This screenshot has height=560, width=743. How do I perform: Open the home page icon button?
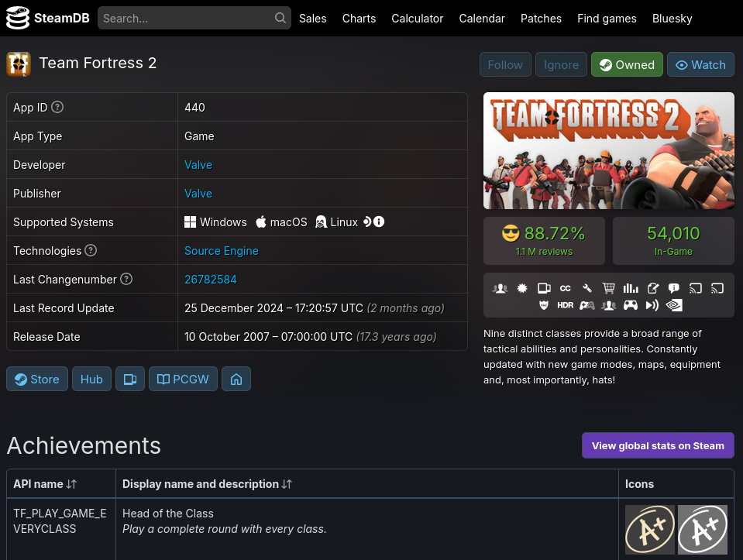[236, 379]
